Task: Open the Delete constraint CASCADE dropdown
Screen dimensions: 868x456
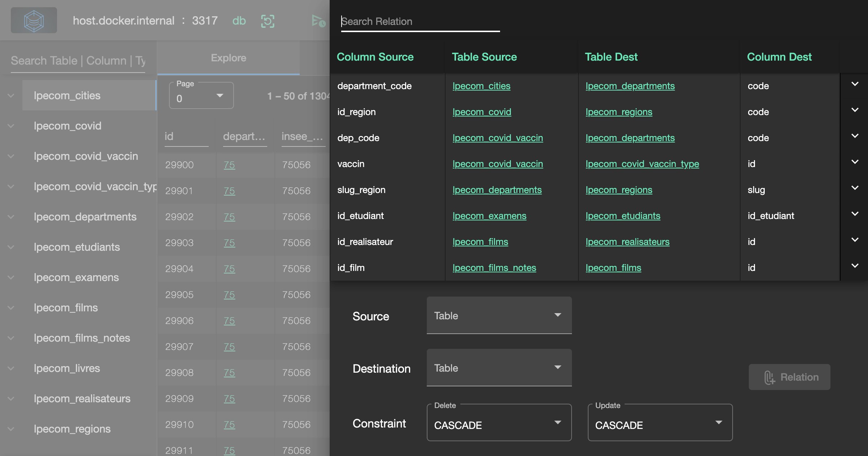Action: point(499,423)
